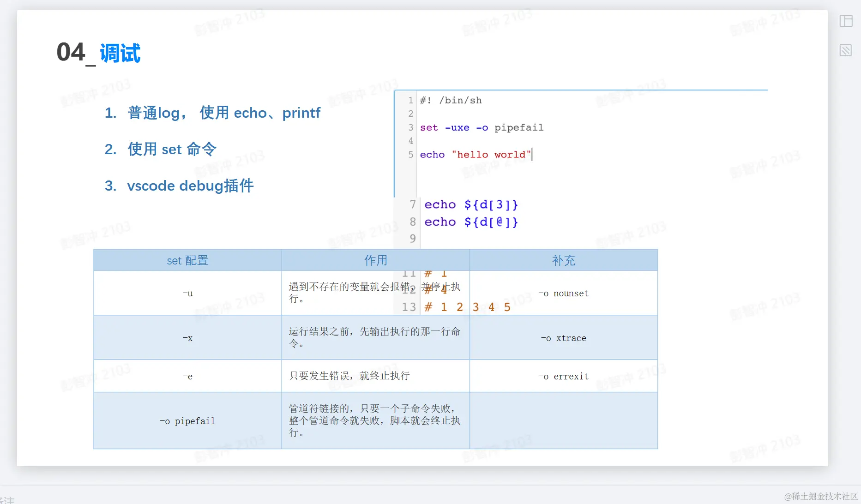
Task: Select the "-o xtrace" table cell
Action: point(564,338)
